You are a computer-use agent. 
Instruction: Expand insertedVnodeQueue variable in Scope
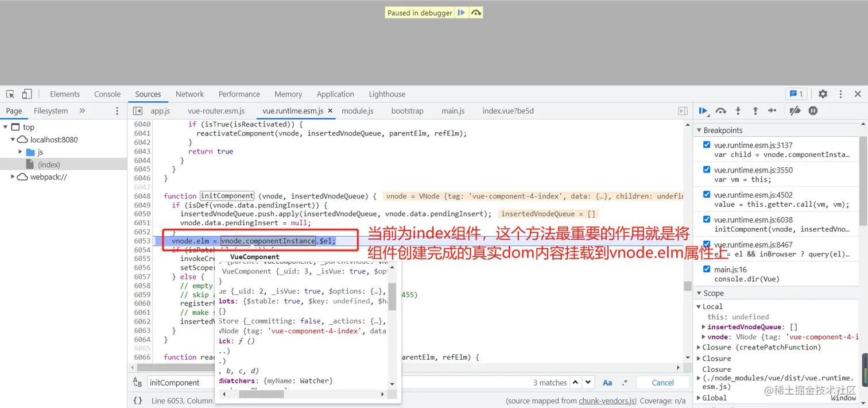coord(704,327)
